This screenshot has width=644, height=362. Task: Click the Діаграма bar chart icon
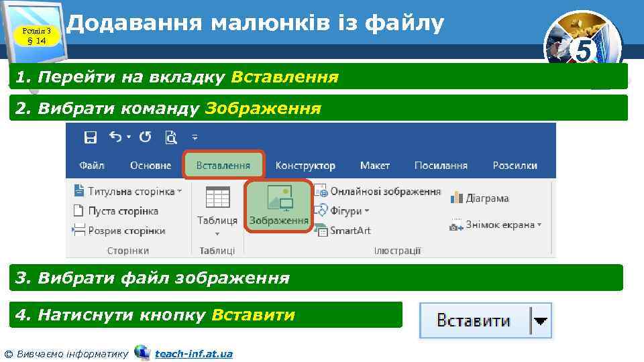coord(457,198)
